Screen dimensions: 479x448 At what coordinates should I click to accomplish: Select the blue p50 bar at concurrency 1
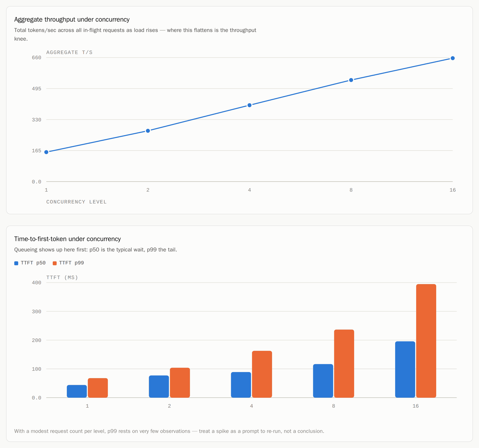pos(77,391)
